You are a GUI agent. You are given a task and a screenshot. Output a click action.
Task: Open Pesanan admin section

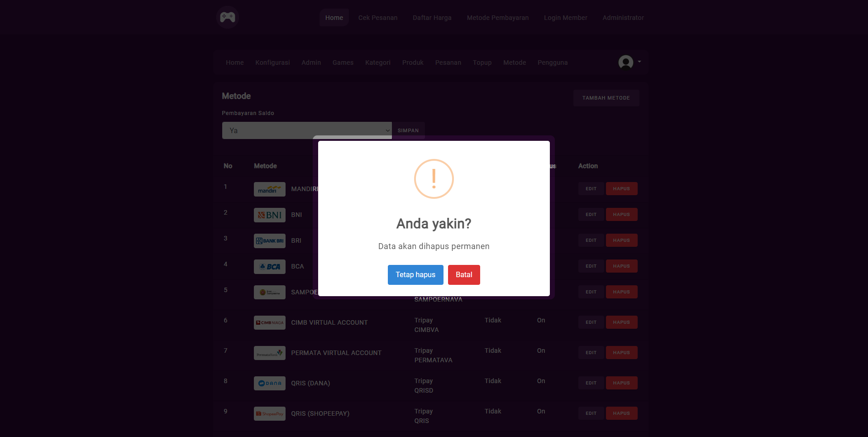[448, 62]
